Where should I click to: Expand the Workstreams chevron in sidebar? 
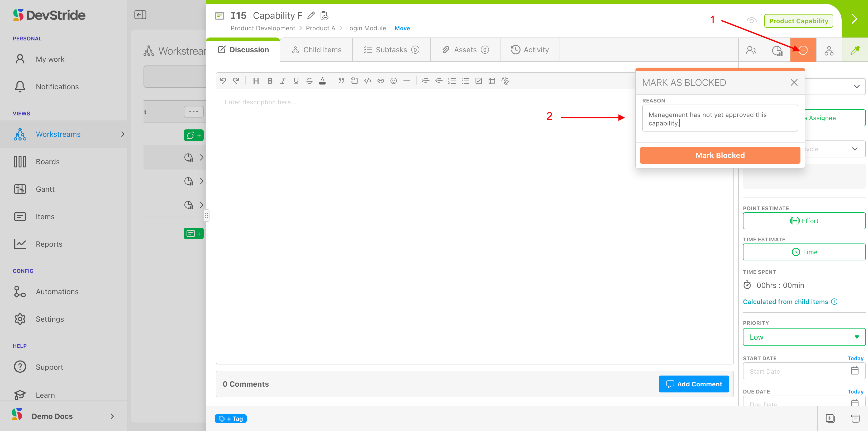(x=123, y=134)
